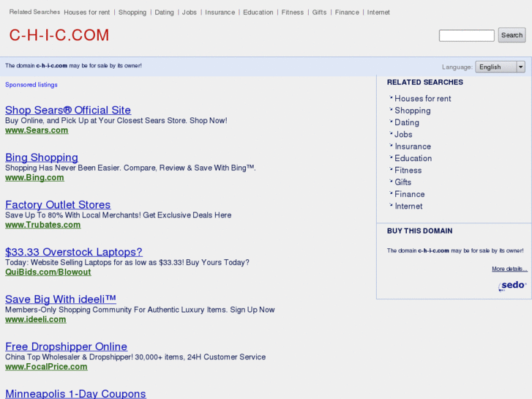Click the Search button
This screenshot has width=532, height=399.
[x=512, y=35]
